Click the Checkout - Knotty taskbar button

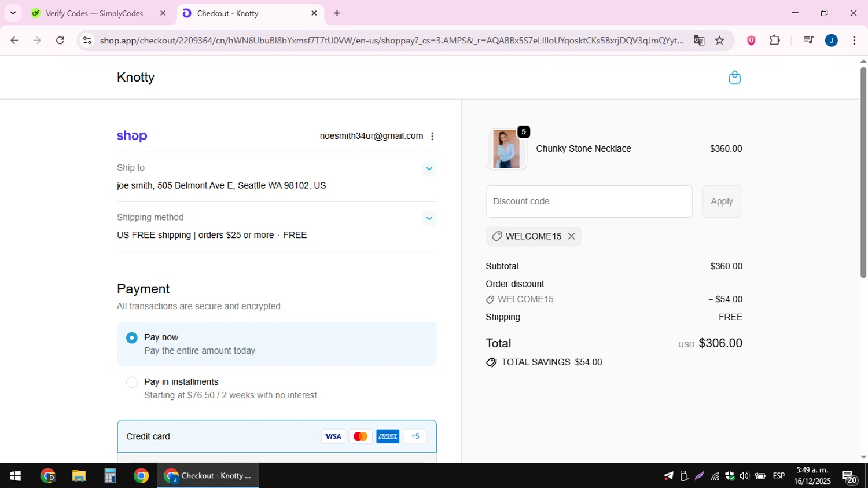[208, 476]
